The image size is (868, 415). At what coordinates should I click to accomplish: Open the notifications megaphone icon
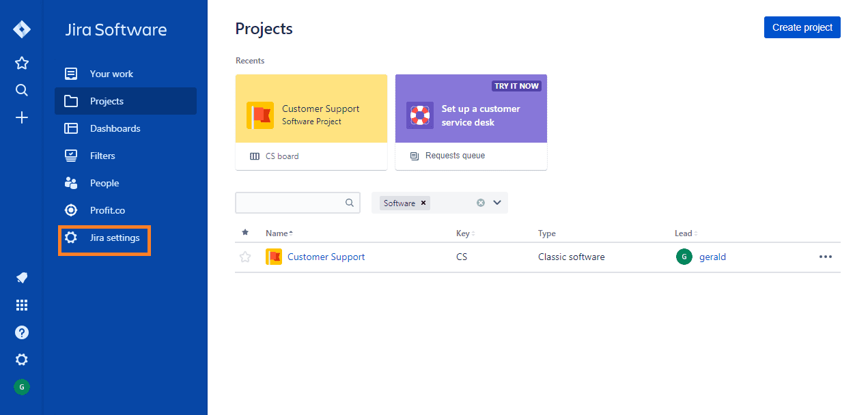(x=22, y=278)
